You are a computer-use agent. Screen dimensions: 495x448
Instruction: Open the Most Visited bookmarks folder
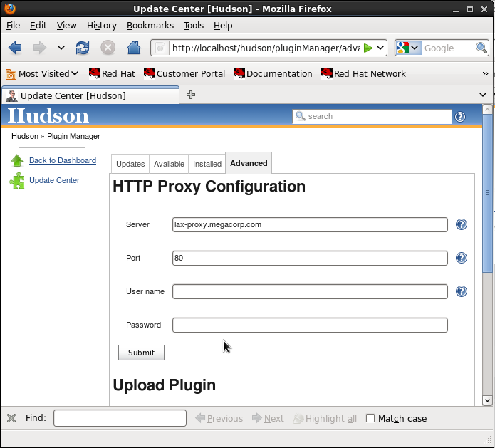pyautogui.click(x=42, y=74)
